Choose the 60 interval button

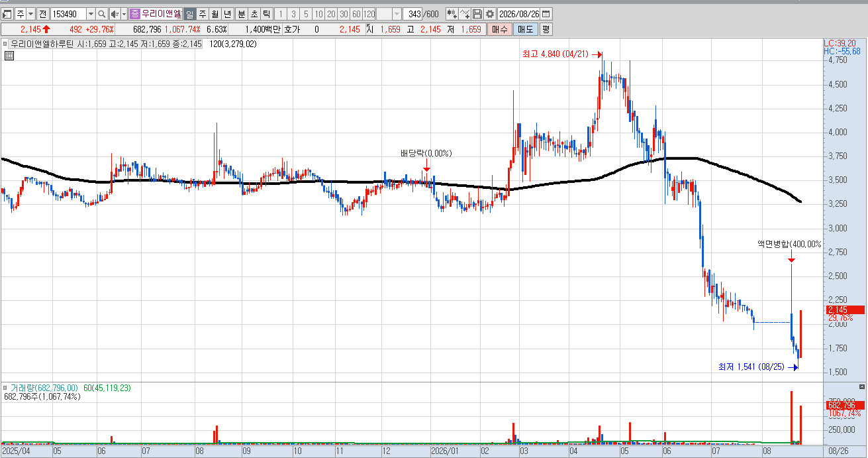point(356,14)
